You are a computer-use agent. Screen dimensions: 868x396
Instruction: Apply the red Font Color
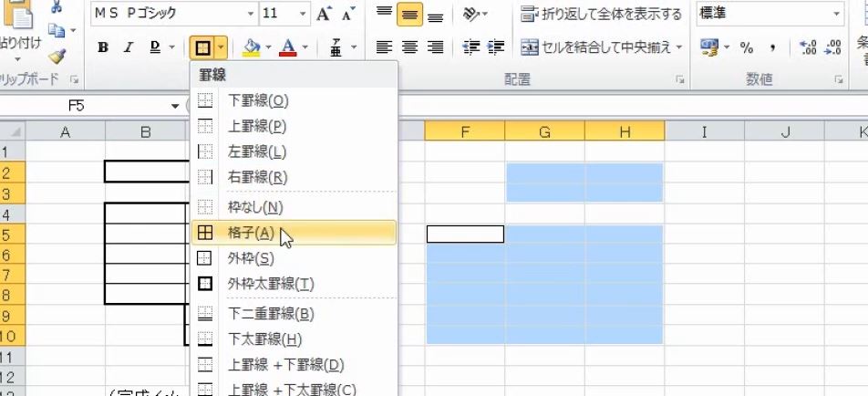coord(288,47)
